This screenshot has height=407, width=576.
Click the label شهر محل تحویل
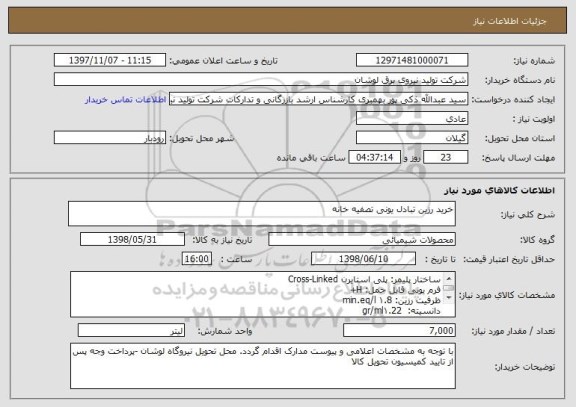[x=202, y=138]
